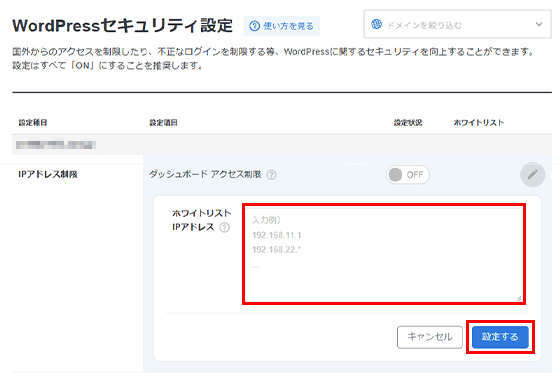Viewport: 560px width, 380px height.
Task: Click the pencil edit icon for whitelist
Action: [532, 175]
